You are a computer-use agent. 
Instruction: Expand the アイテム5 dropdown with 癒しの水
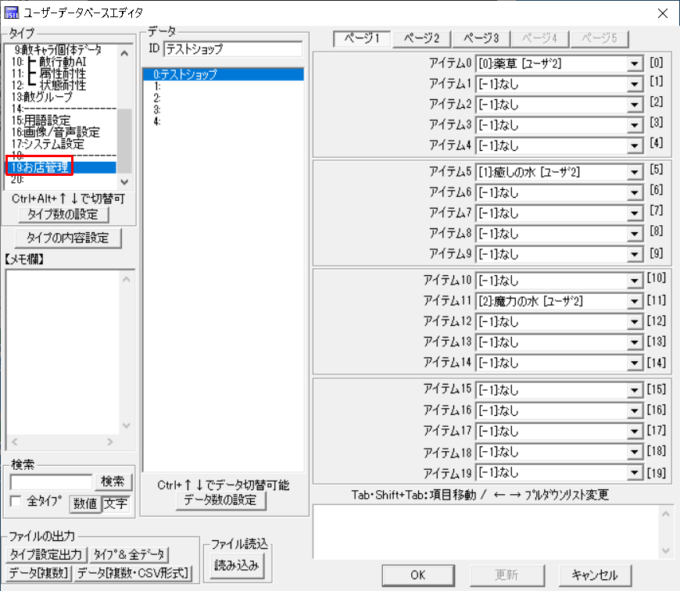click(635, 173)
